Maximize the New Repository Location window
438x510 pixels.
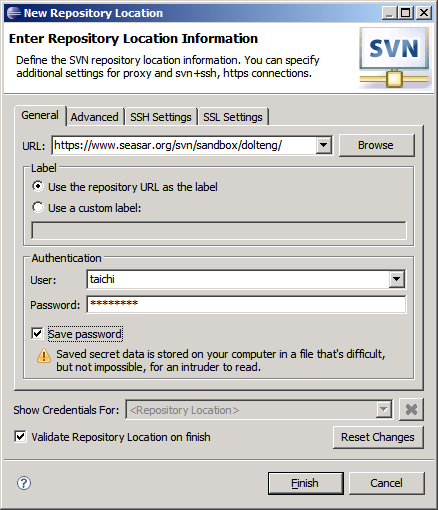(406, 13)
